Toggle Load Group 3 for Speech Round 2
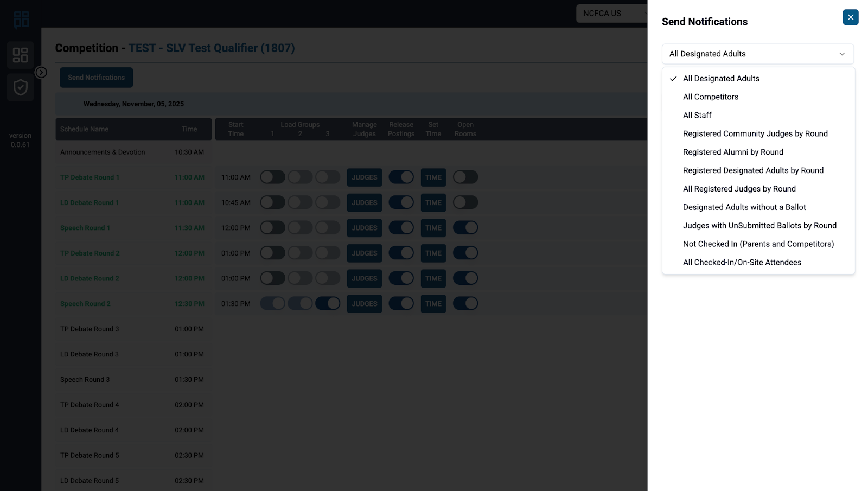This screenshot has width=868, height=491. tap(328, 304)
